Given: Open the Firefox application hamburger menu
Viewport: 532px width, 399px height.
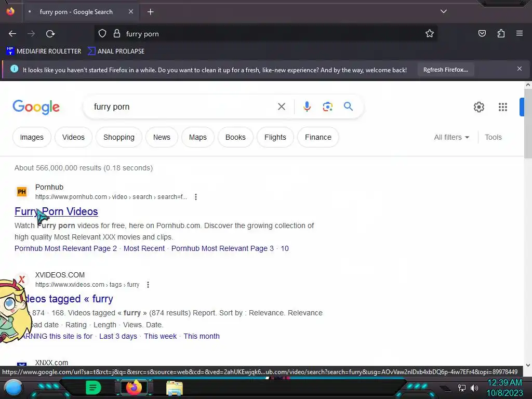Looking at the screenshot, I should 519,33.
